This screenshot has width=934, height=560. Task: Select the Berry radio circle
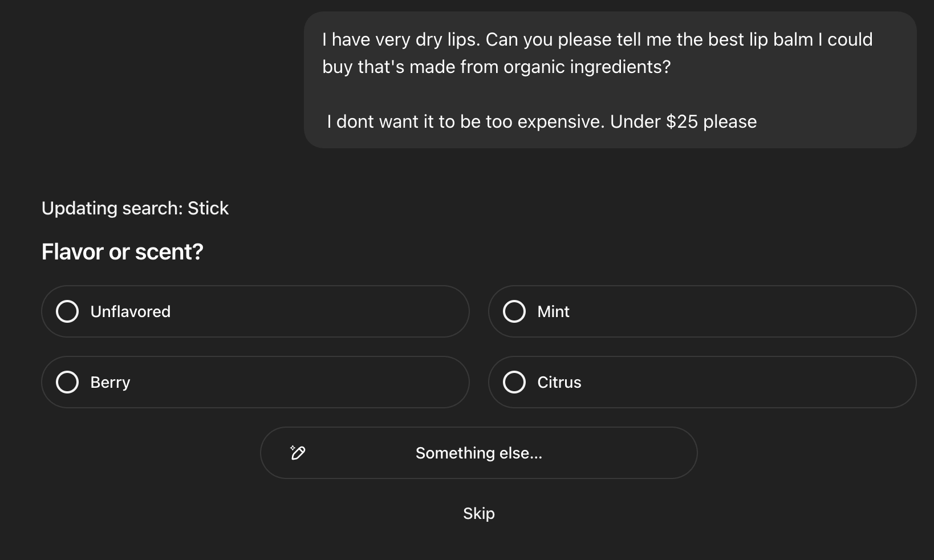click(67, 382)
